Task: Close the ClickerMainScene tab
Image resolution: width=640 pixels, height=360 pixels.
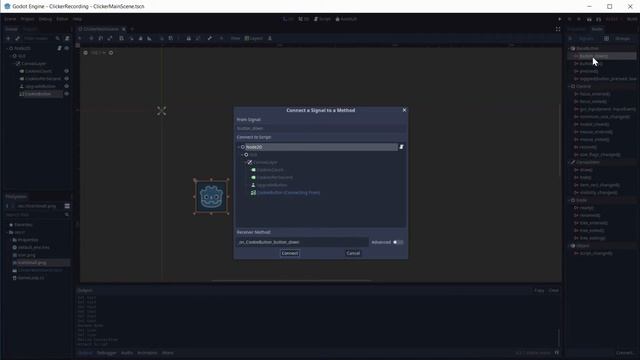Action: (x=124, y=29)
